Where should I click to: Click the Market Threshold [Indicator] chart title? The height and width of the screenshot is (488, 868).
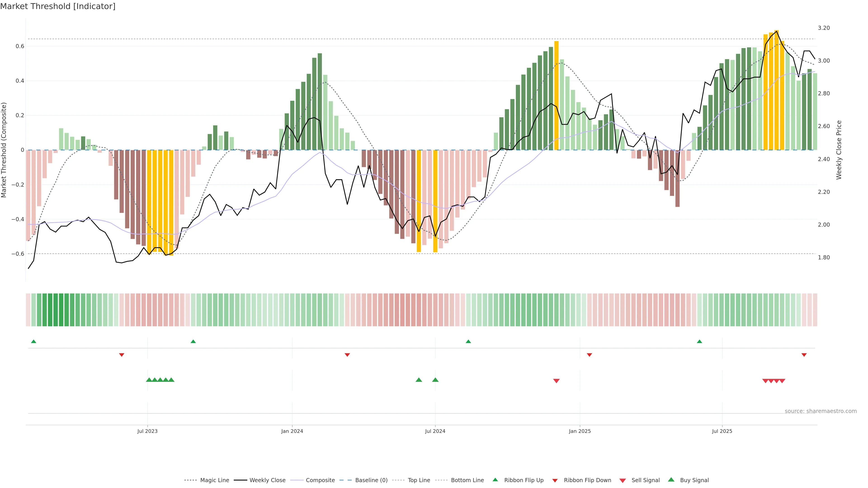click(x=58, y=6)
